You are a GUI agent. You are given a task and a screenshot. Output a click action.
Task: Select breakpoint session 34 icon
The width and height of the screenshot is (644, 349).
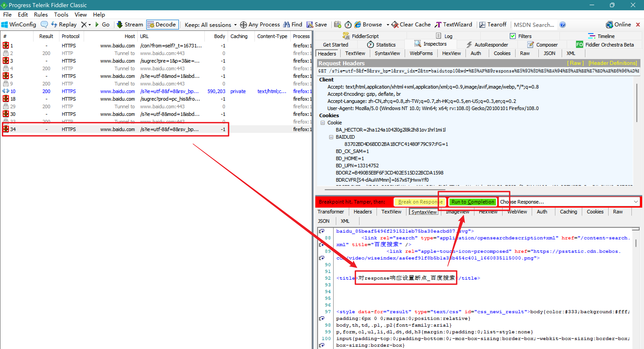click(6, 129)
